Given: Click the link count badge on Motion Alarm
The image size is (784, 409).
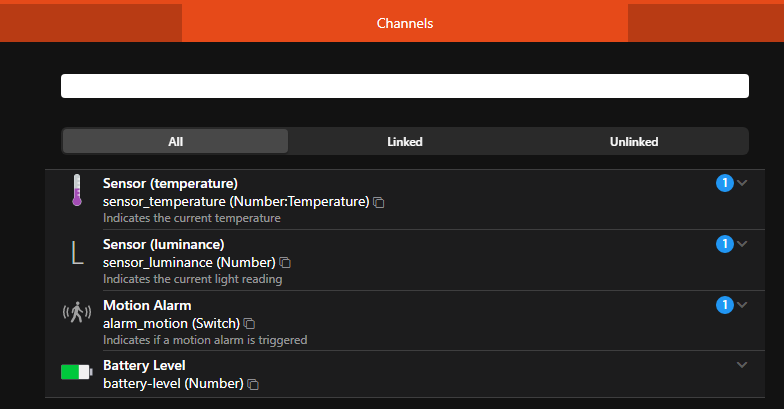Looking at the screenshot, I should [x=725, y=305].
